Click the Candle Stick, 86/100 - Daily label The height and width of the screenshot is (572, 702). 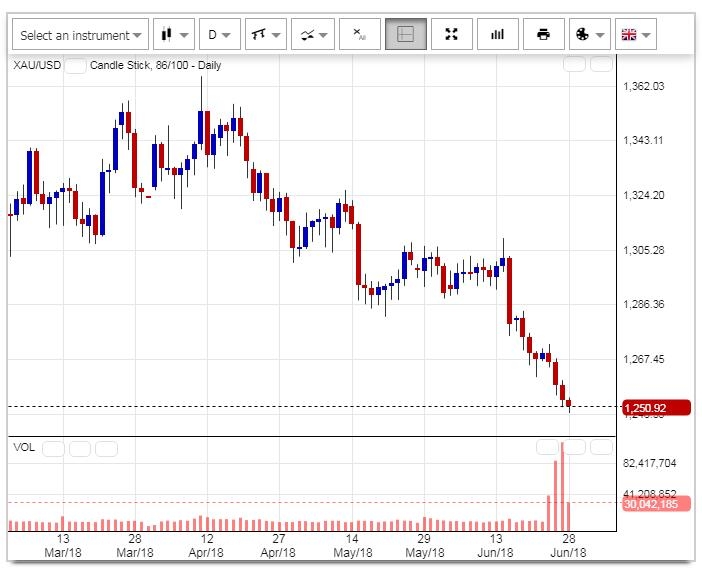(x=155, y=66)
